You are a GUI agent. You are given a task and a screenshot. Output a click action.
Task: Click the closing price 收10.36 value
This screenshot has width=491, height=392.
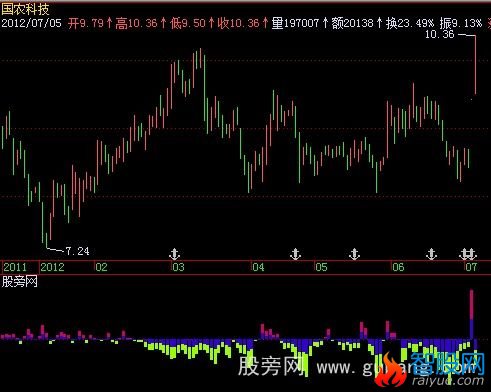(x=238, y=23)
